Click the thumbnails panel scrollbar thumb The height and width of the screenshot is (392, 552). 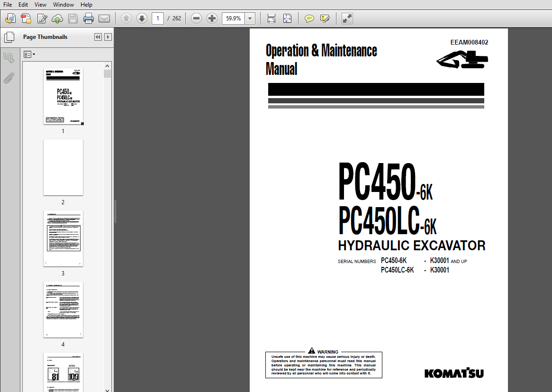(108, 73)
